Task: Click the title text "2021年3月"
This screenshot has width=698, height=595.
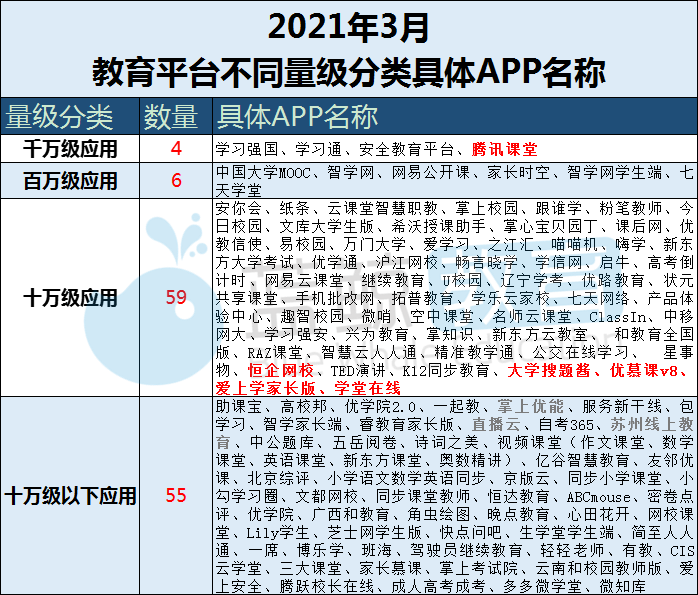Action: [348, 24]
